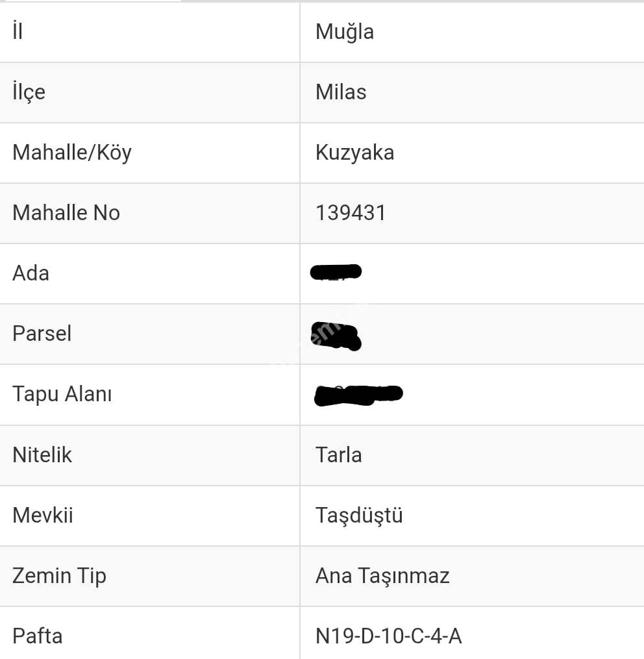Viewport: 644px width, 659px height.
Task: Select the number 139431
Action: pyautogui.click(x=351, y=213)
